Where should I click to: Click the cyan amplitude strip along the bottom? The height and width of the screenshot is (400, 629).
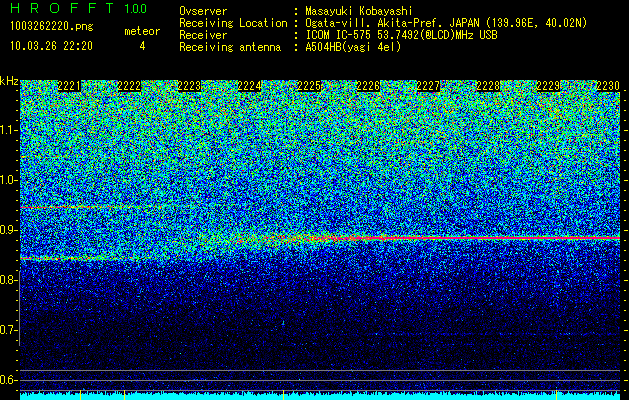(320, 396)
